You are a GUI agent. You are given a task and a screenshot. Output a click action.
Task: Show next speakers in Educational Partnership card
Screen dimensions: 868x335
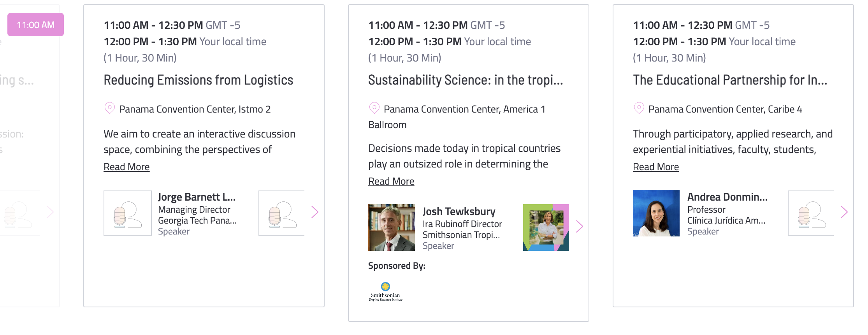[x=844, y=212]
